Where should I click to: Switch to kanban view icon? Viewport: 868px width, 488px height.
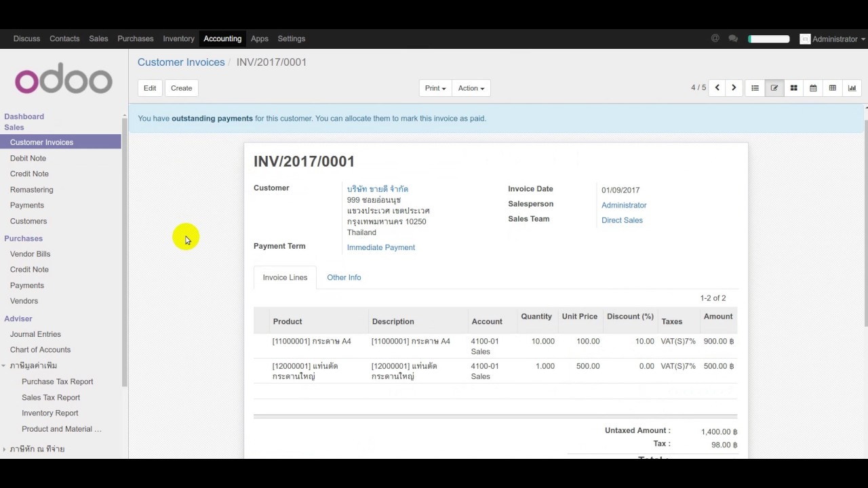(793, 88)
